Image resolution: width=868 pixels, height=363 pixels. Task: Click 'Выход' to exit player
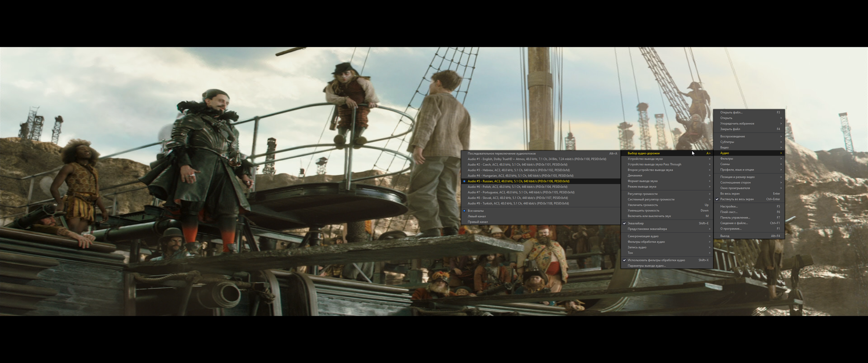[749, 236]
